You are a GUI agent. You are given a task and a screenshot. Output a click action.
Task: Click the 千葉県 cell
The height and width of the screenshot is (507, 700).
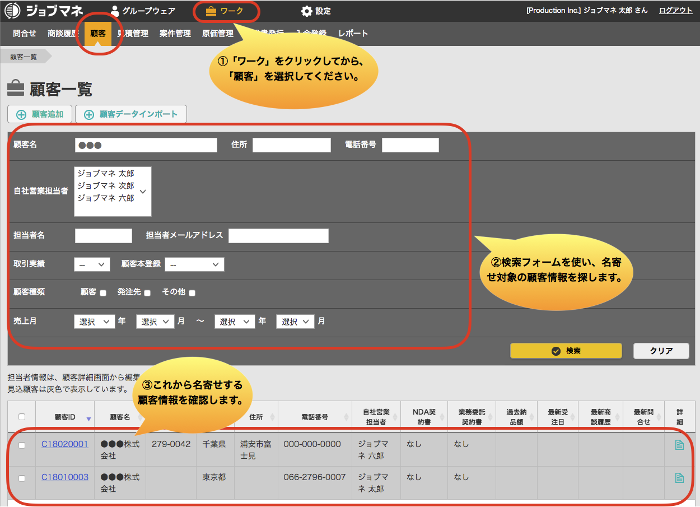214,444
